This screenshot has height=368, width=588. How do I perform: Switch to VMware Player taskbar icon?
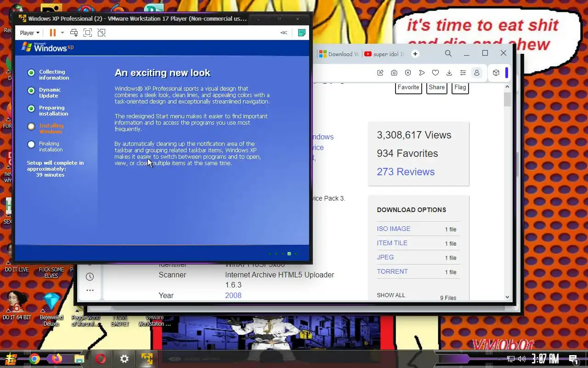click(147, 359)
